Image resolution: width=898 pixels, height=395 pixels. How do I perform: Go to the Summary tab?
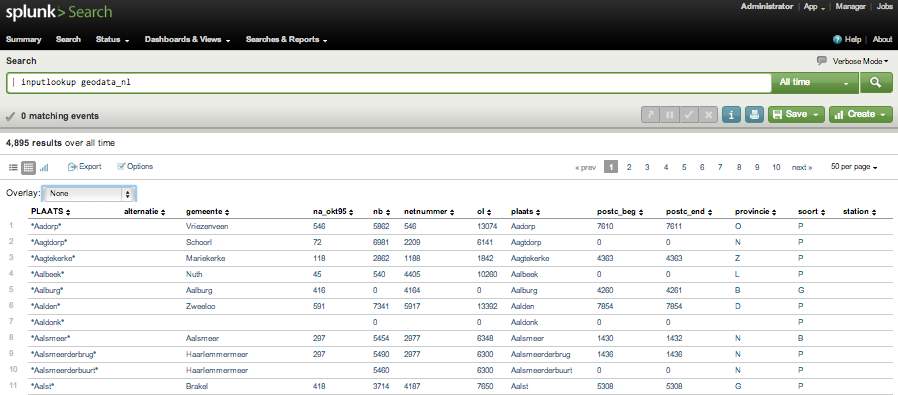click(23, 40)
